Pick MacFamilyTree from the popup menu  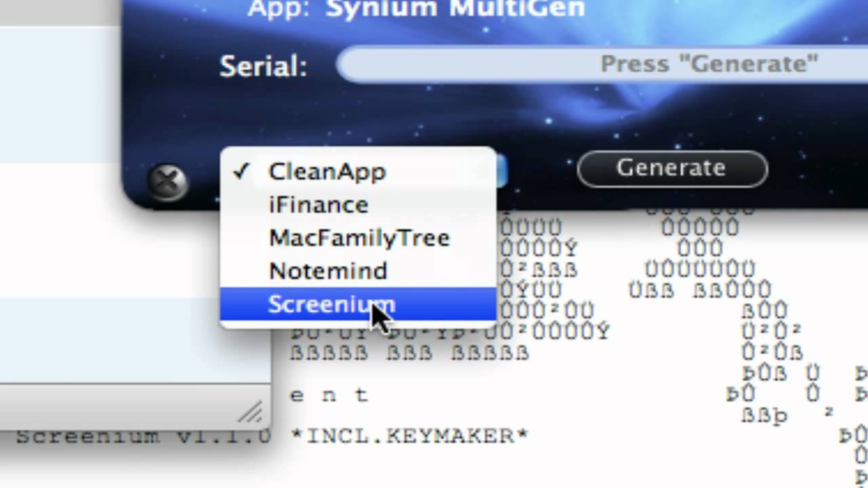coord(358,238)
